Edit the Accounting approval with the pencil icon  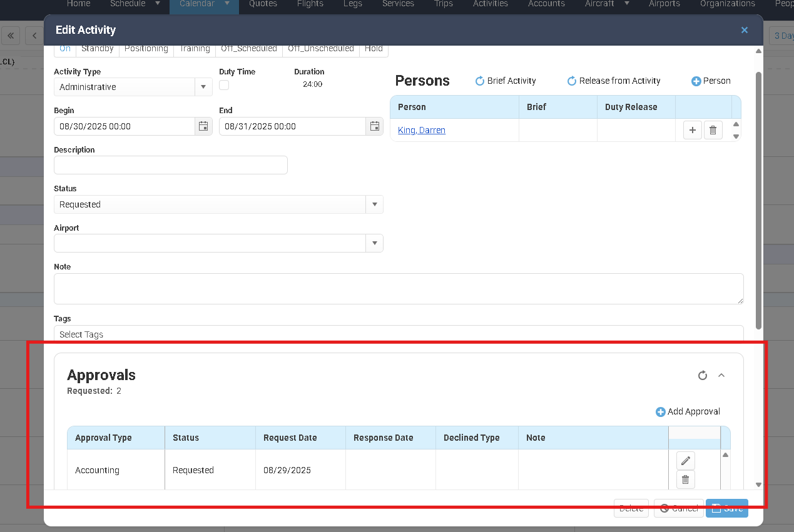point(686,461)
